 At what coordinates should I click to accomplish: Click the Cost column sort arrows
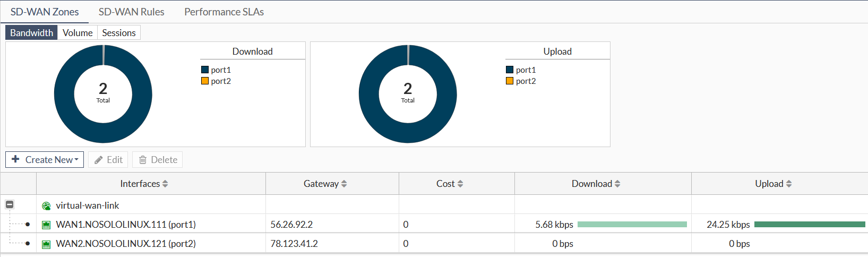(460, 184)
